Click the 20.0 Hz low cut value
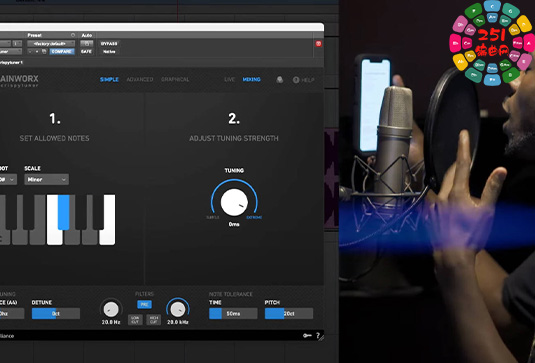 [x=111, y=322]
